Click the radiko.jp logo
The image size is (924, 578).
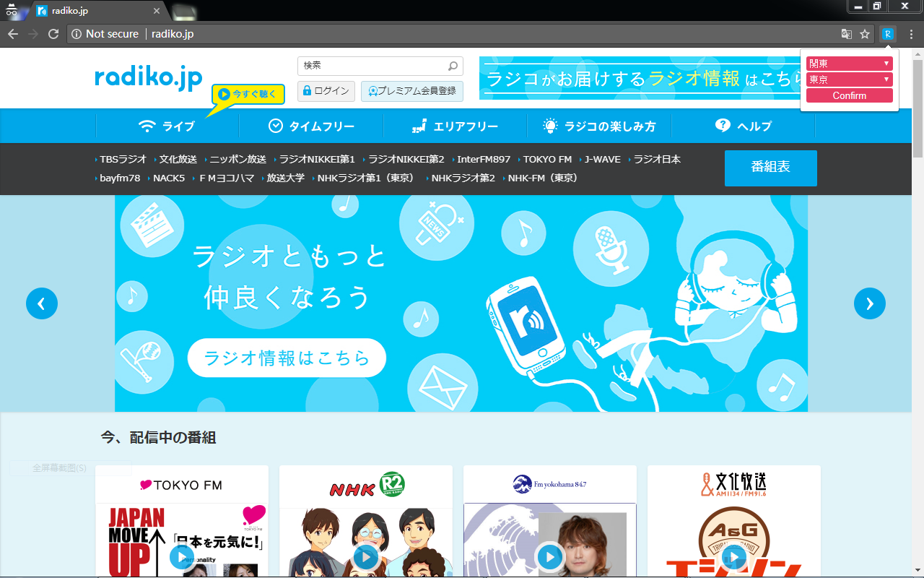[149, 78]
